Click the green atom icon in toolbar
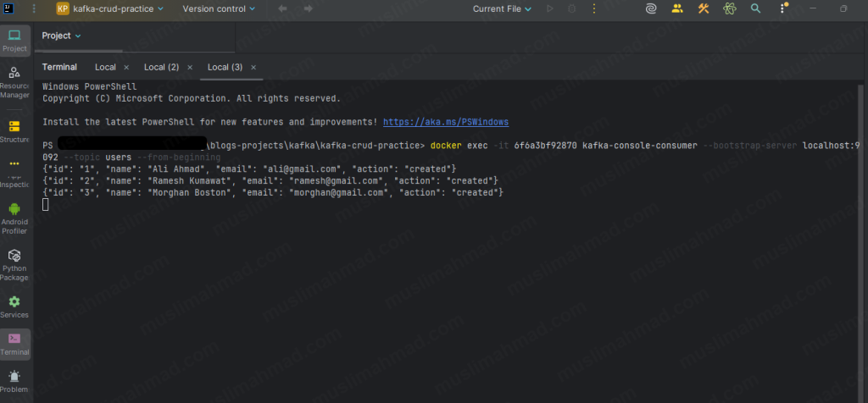The image size is (868, 403). [x=730, y=8]
